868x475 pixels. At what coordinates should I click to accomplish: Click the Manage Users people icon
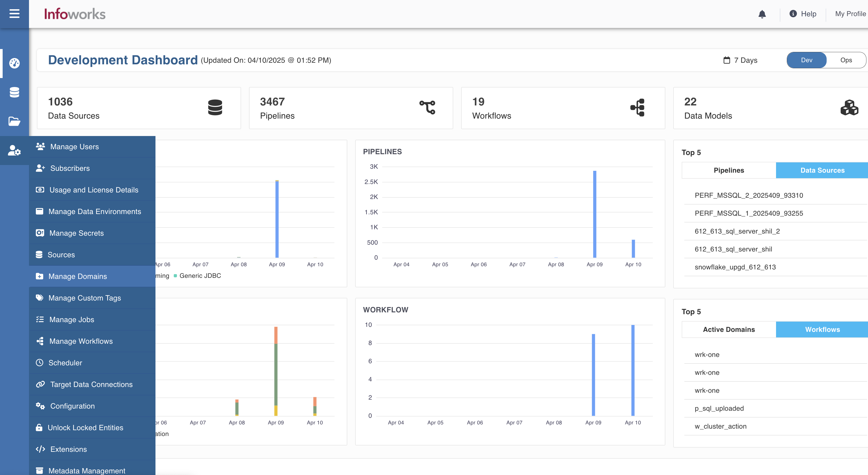40,146
